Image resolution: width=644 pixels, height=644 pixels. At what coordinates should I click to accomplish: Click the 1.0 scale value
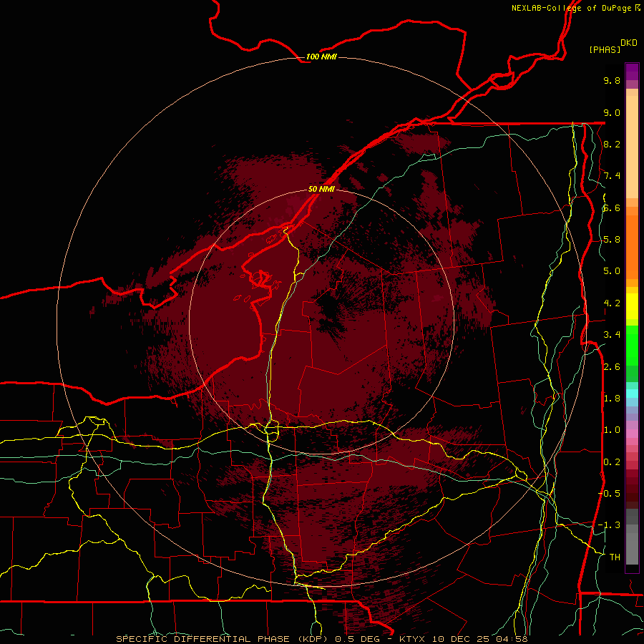pyautogui.click(x=612, y=430)
